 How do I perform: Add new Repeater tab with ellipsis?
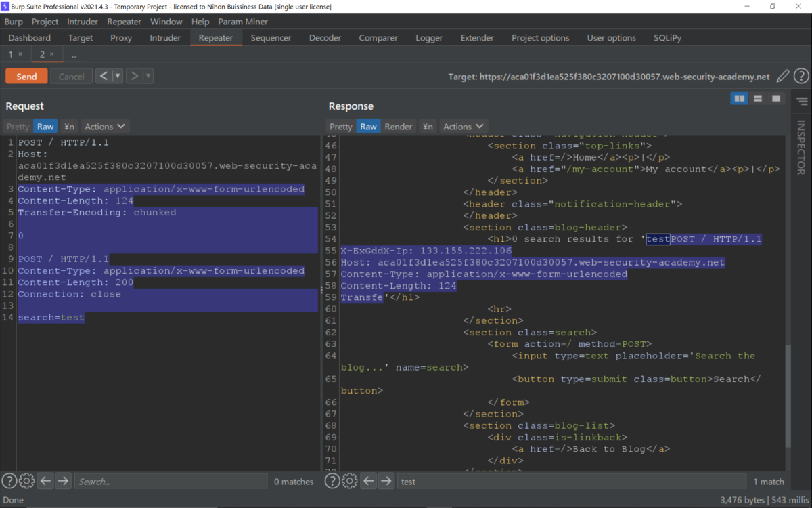[x=74, y=54]
